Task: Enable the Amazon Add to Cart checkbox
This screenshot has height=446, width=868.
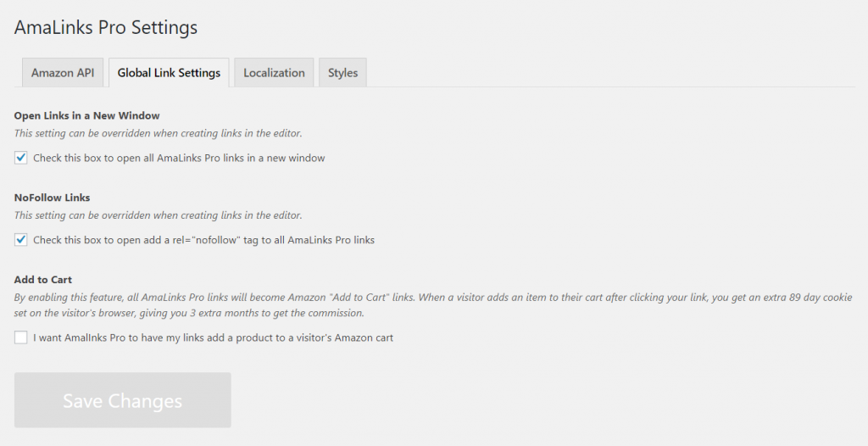Action: (x=21, y=337)
